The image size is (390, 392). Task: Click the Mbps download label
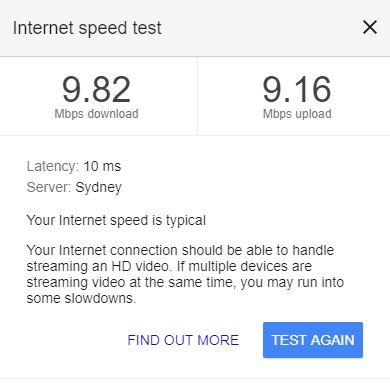96,114
